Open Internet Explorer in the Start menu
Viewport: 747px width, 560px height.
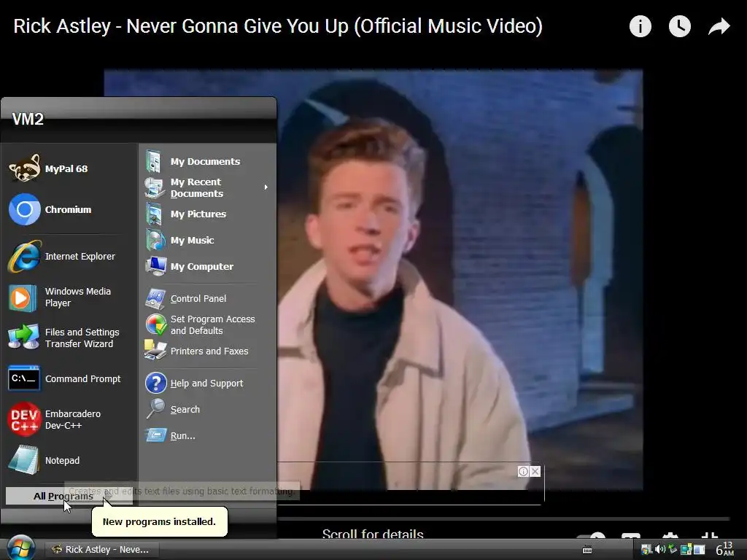[x=69, y=256]
